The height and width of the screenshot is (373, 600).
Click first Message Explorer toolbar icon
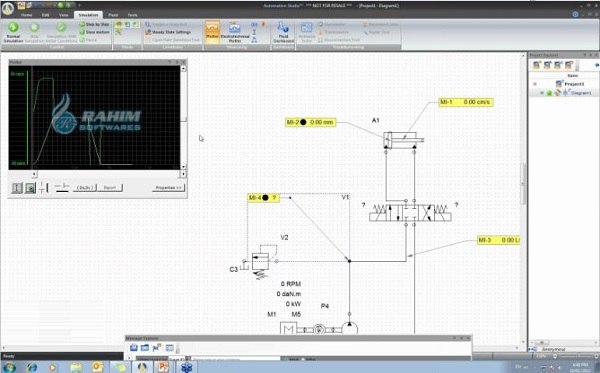(x=134, y=347)
